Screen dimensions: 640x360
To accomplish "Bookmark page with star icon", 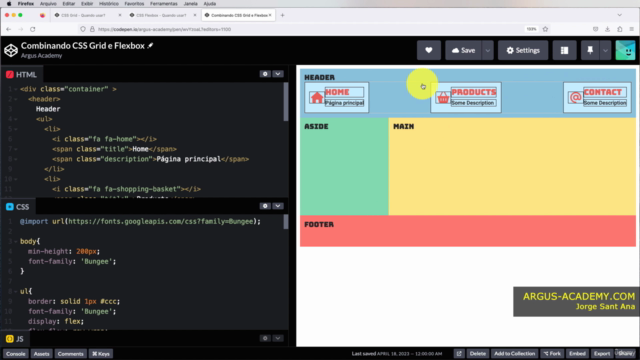I will point(545,29).
